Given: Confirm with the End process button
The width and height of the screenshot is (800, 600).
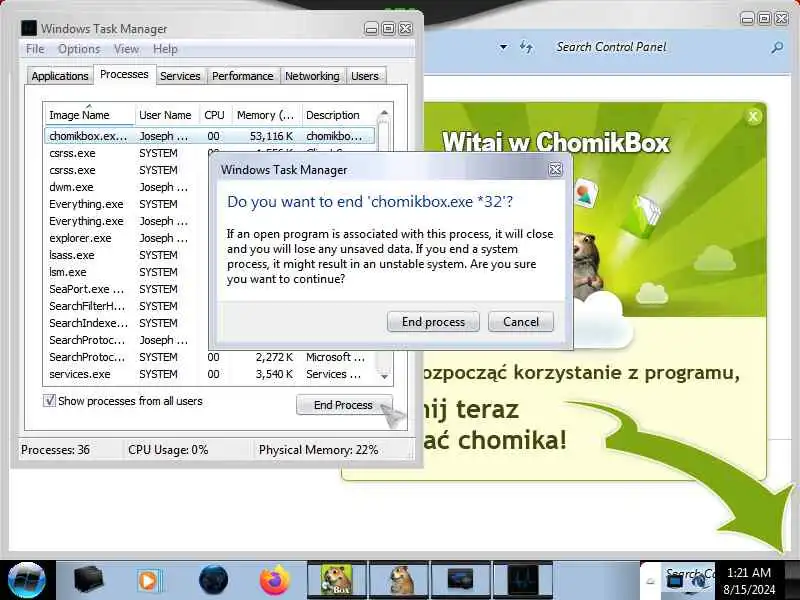Looking at the screenshot, I should [x=433, y=322].
